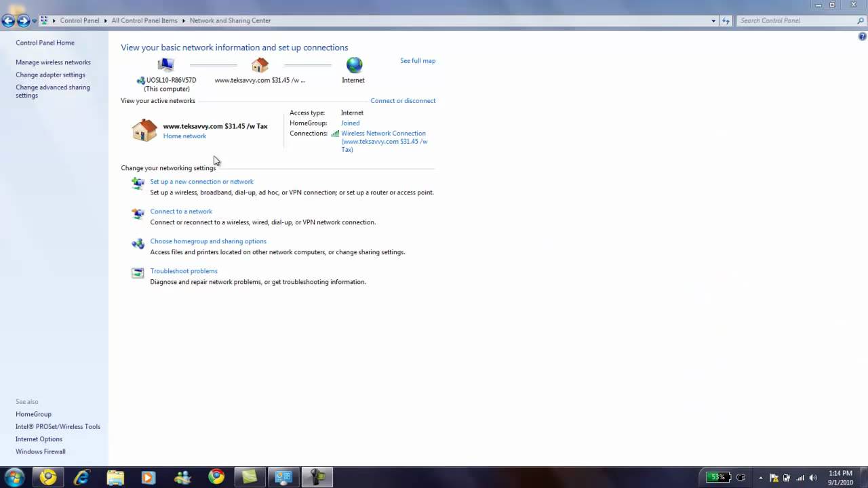The width and height of the screenshot is (868, 488).
Task: Open Action Center flag tray icon
Action: (x=774, y=478)
